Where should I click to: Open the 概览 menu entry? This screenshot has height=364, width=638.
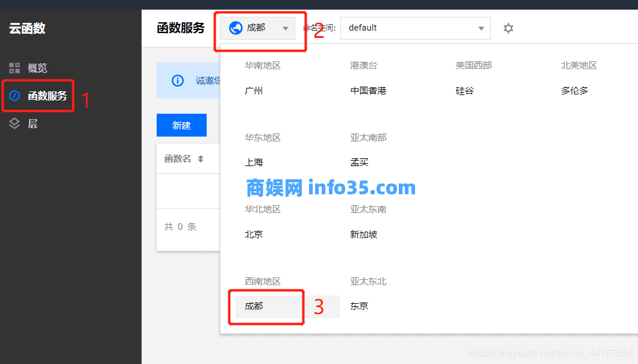37,68
